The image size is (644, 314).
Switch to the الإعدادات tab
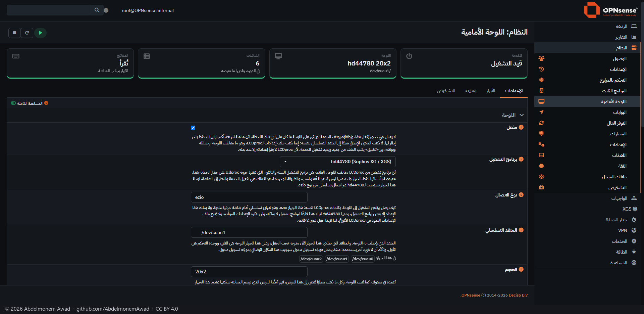tap(514, 91)
